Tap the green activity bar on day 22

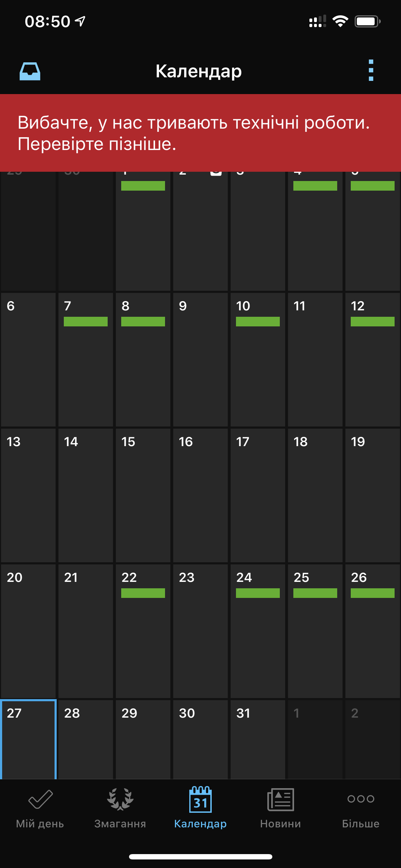143,593
